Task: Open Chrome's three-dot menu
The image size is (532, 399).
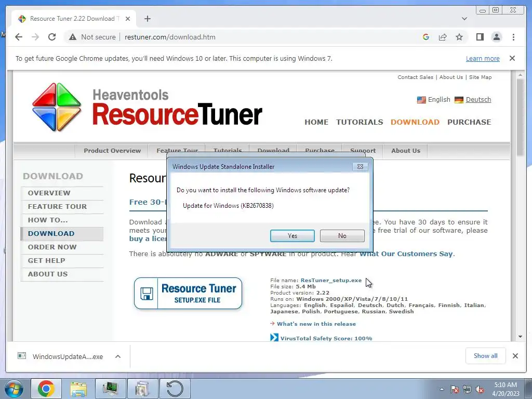Action: click(x=513, y=37)
